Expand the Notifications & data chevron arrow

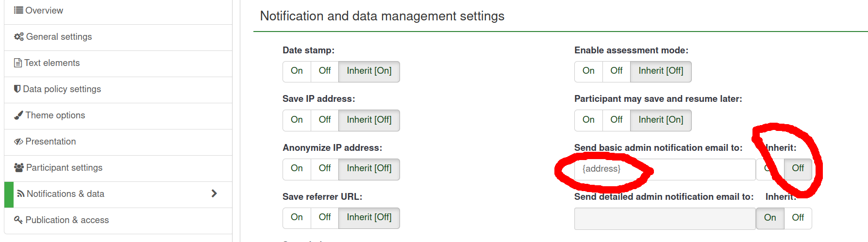coord(214,194)
